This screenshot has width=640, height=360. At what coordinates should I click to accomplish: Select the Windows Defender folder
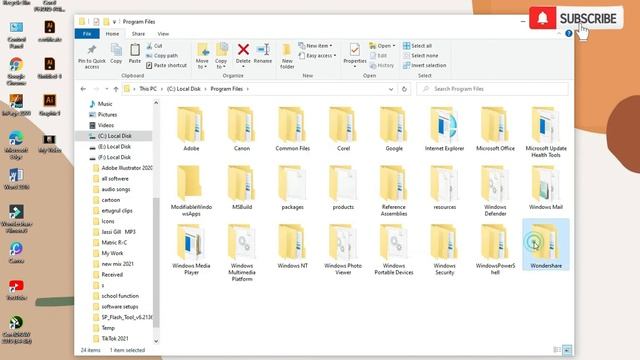(495, 191)
